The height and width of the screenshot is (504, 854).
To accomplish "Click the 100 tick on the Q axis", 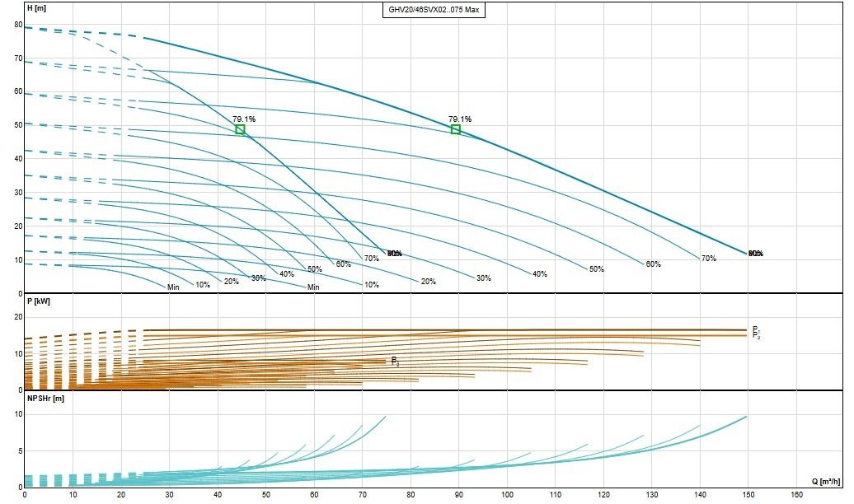I will pyautogui.click(x=507, y=495).
